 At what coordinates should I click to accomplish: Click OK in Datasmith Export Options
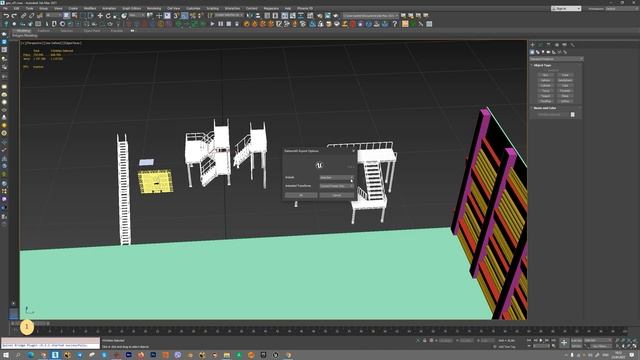tap(301, 196)
